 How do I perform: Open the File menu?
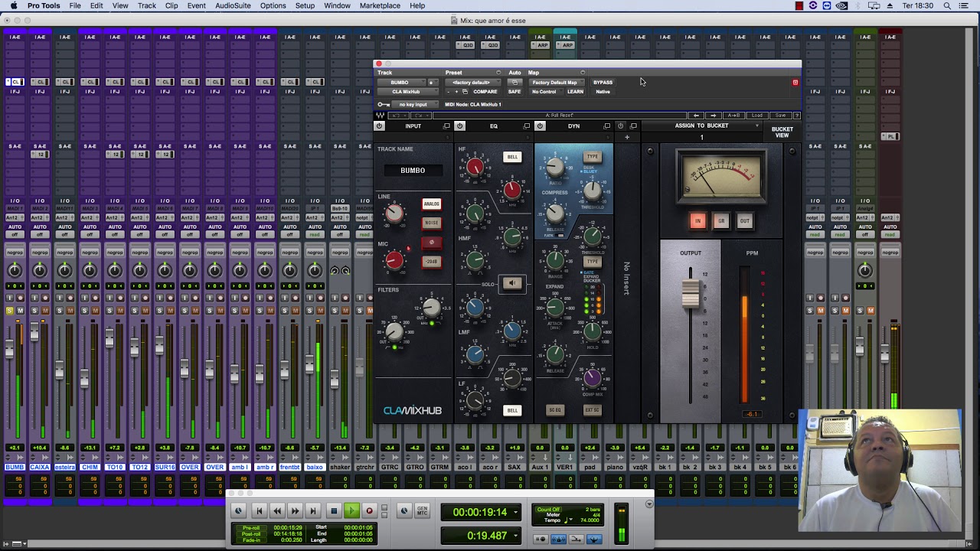(75, 5)
